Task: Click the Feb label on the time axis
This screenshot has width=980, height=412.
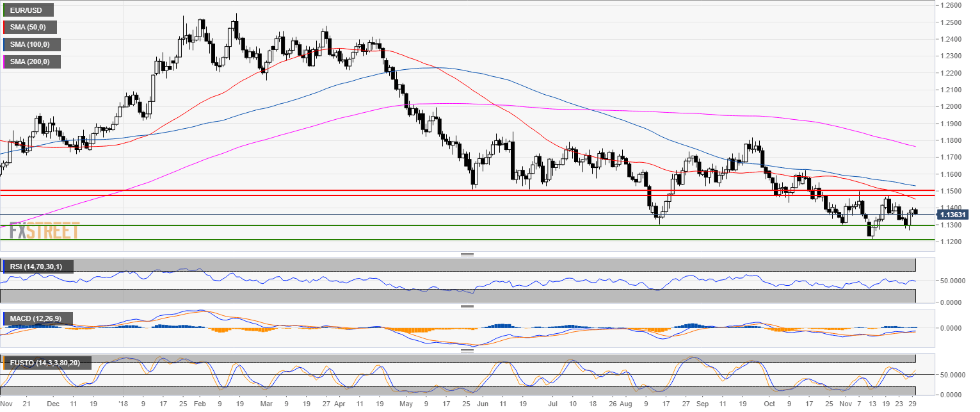Action: 199,405
